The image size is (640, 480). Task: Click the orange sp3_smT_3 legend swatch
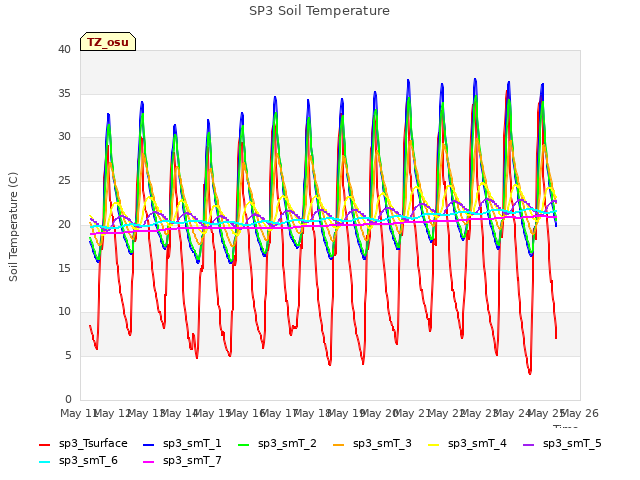[339, 444]
